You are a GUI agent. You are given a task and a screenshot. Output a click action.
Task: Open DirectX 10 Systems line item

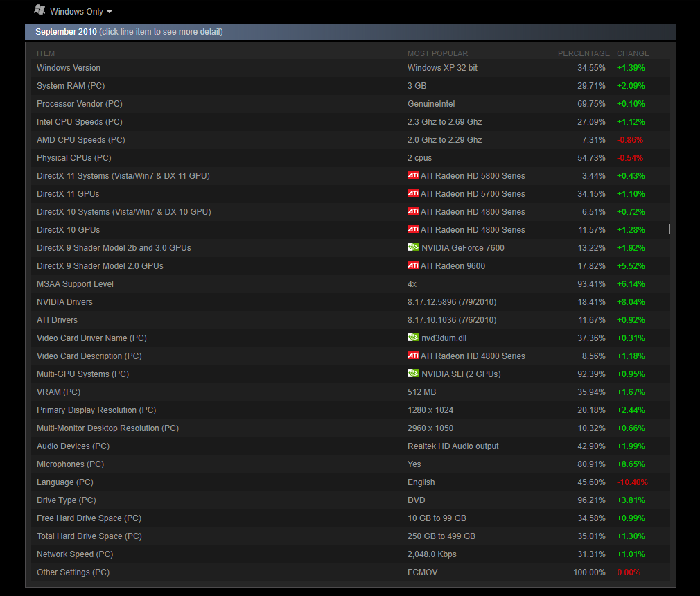click(x=351, y=211)
